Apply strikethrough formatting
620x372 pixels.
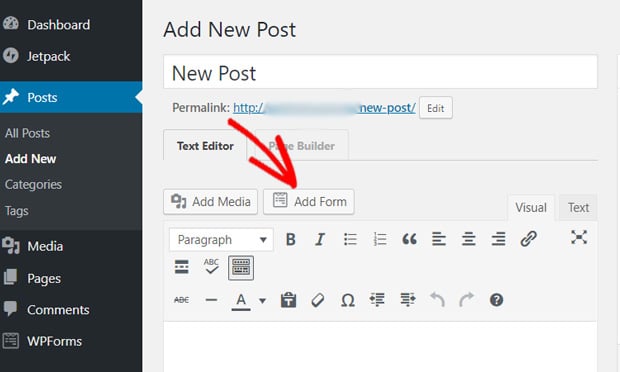click(x=181, y=300)
